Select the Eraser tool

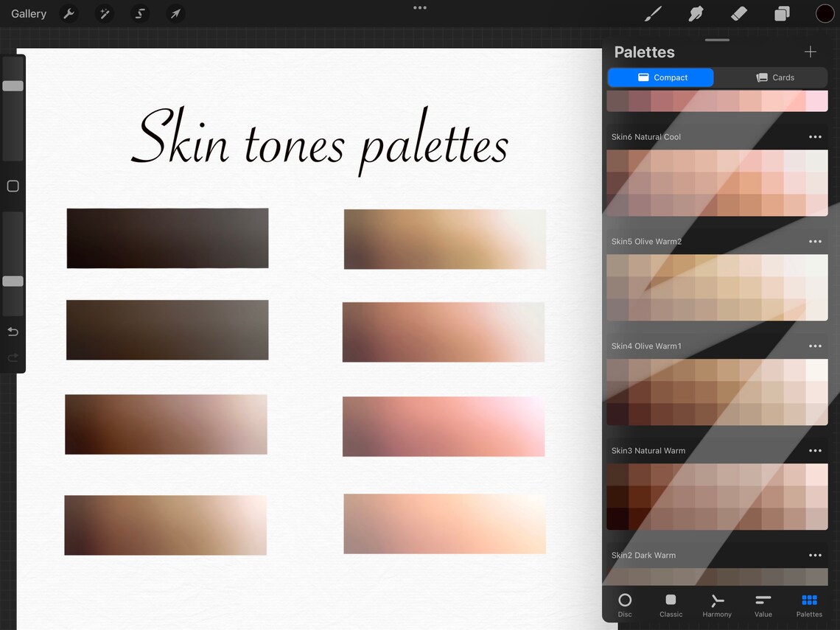pos(738,13)
